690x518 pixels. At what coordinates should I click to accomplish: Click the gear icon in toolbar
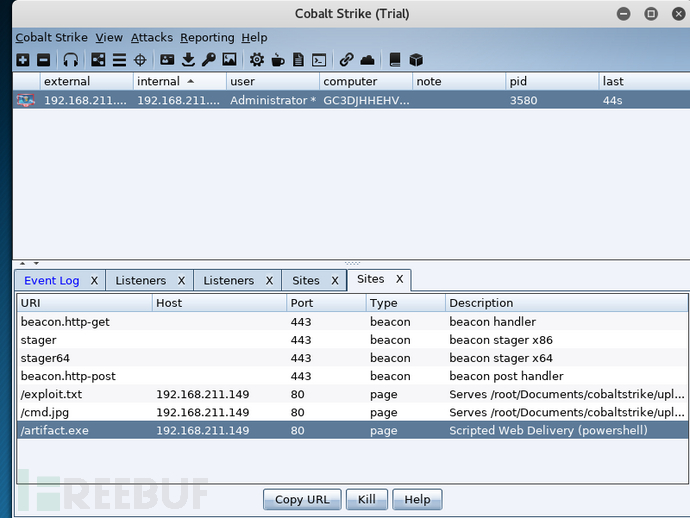coord(257,60)
